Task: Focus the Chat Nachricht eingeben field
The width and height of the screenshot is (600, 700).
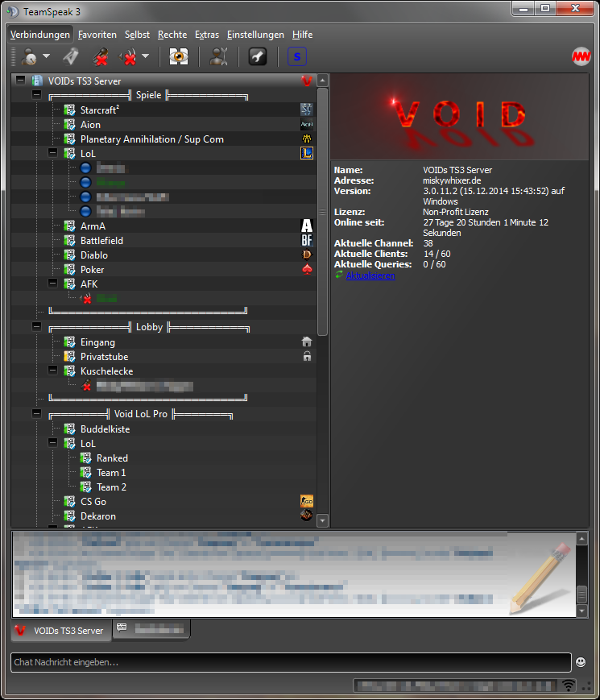Action: [291, 662]
